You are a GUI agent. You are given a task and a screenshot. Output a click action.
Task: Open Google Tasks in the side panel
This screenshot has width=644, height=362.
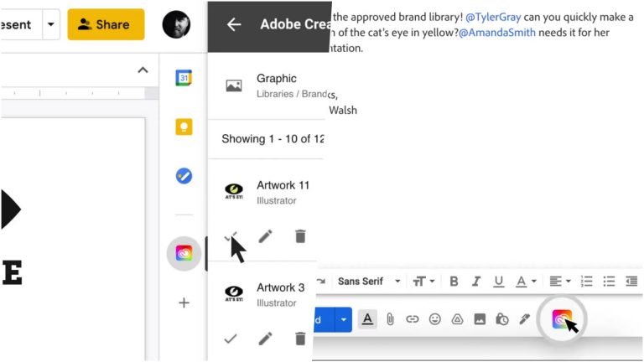tap(184, 176)
